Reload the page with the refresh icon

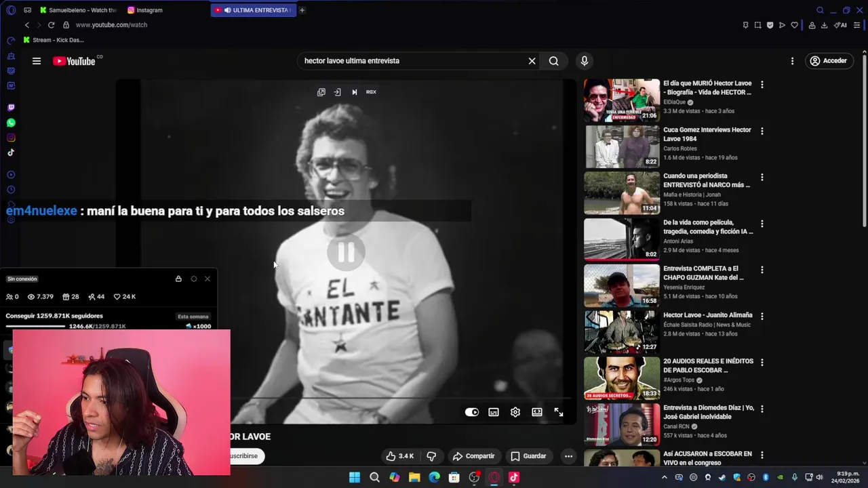51,25
